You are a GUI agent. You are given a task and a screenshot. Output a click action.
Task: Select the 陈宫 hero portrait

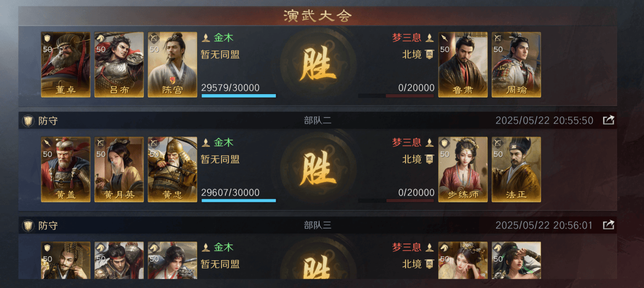pyautogui.click(x=173, y=65)
